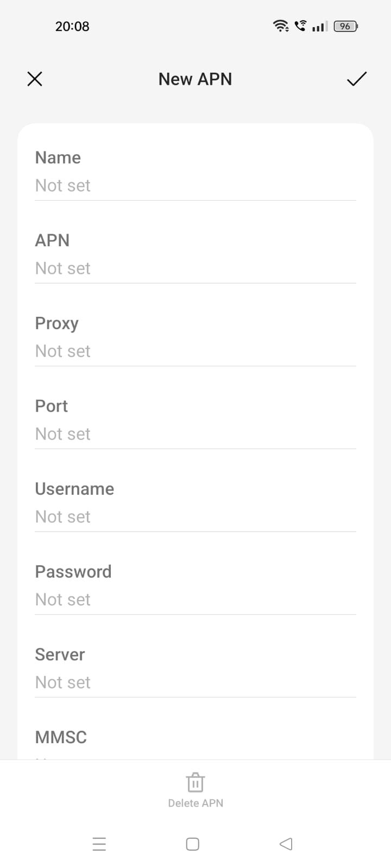
Task: Tap the back navigation button
Action: [286, 844]
